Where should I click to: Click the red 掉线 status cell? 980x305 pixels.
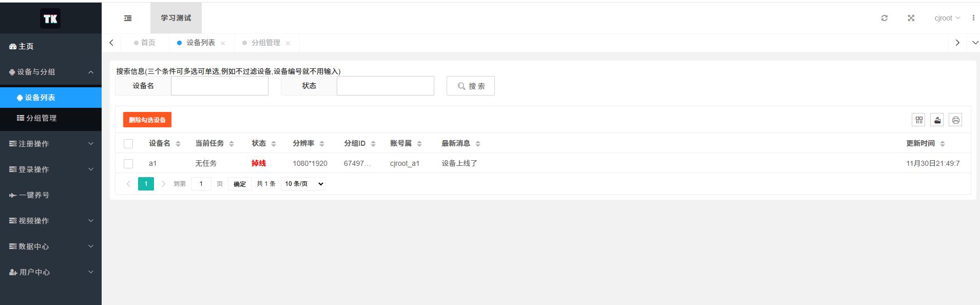[x=259, y=163]
